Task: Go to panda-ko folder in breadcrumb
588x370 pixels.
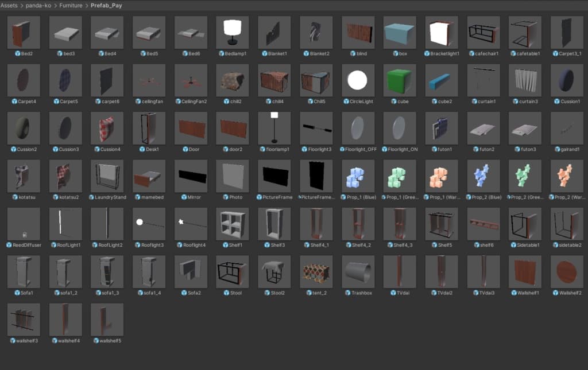Action: [38, 6]
